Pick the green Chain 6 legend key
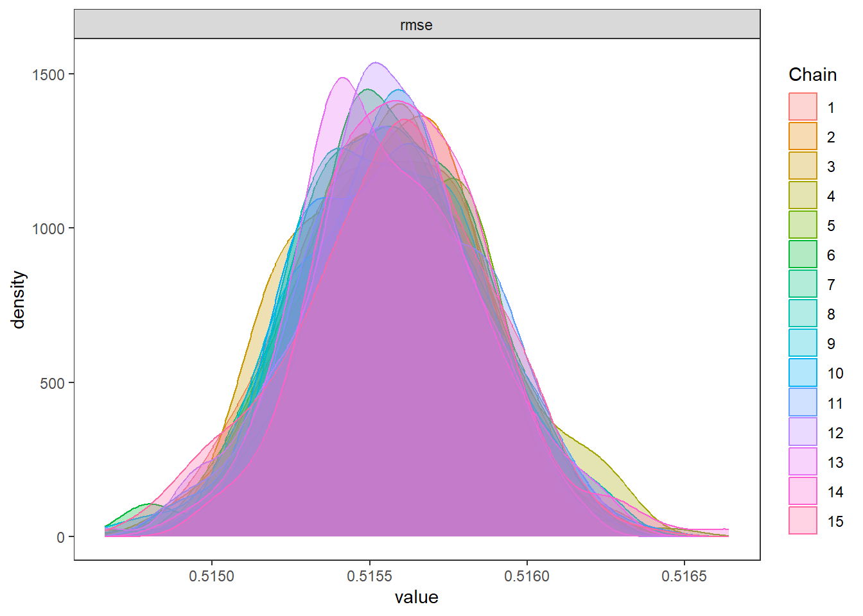 [x=803, y=255]
